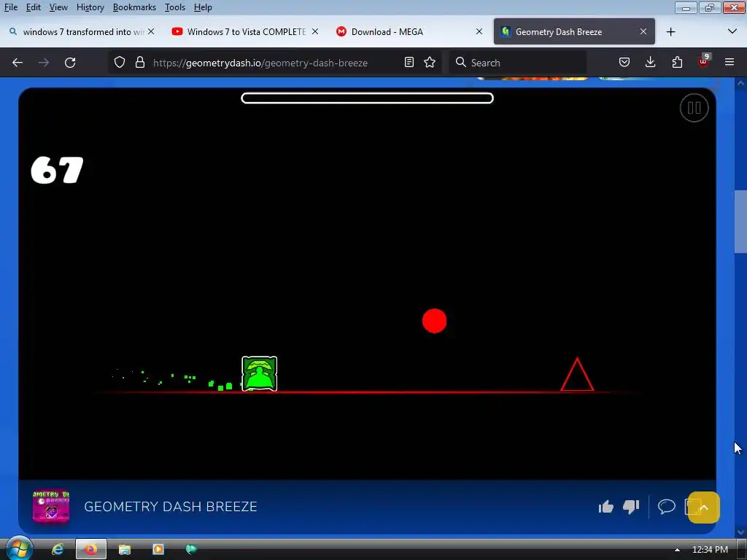Click the Geometry Dash Breeze game thumbnail
The width and height of the screenshot is (747, 560).
[51, 507]
